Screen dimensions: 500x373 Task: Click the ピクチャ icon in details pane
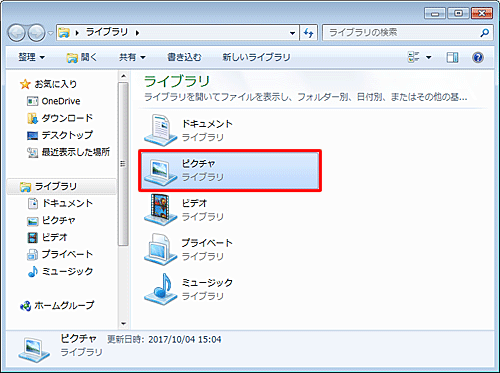coord(34,349)
